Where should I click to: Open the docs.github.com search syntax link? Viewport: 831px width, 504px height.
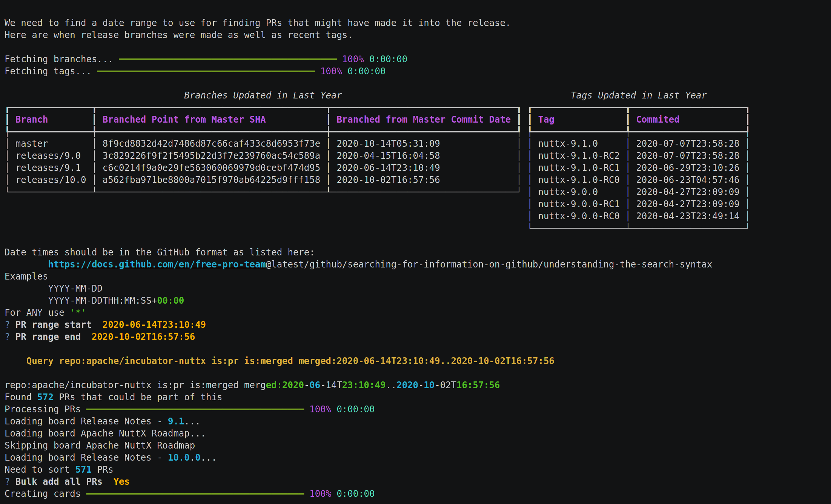coord(157,264)
